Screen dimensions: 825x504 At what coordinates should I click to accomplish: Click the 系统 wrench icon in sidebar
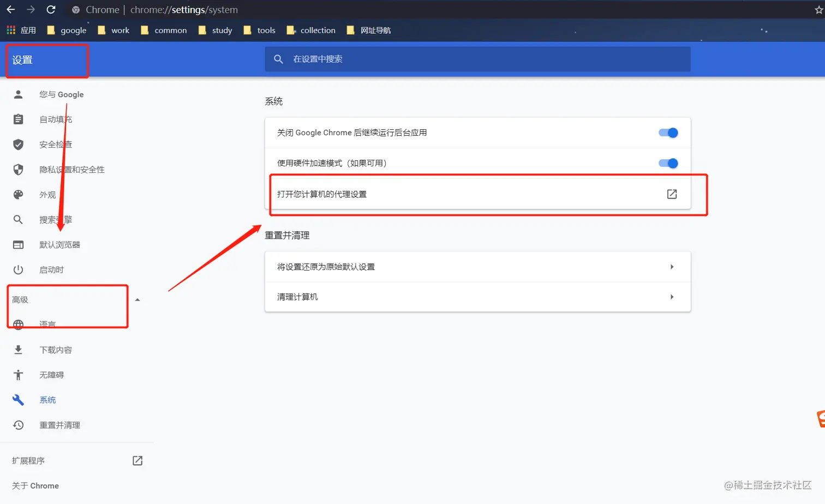pos(18,399)
